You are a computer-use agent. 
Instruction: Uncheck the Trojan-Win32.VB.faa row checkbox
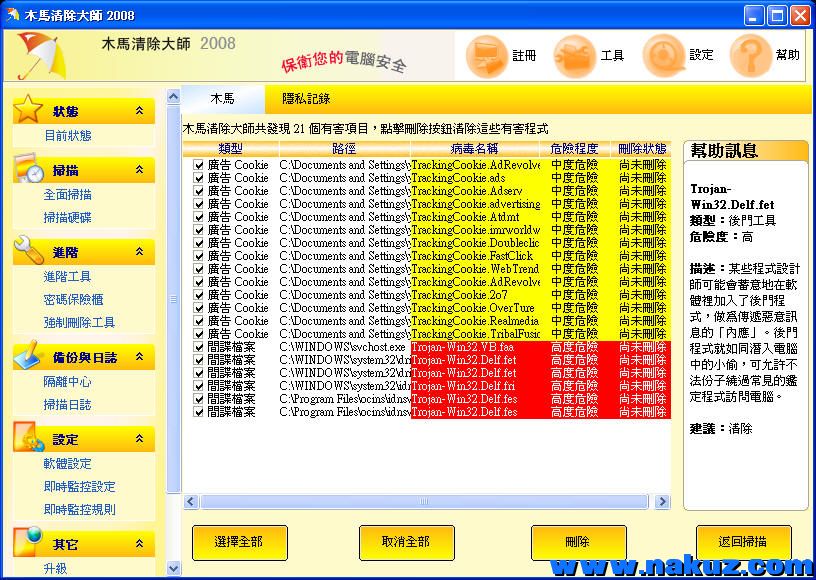click(199, 347)
